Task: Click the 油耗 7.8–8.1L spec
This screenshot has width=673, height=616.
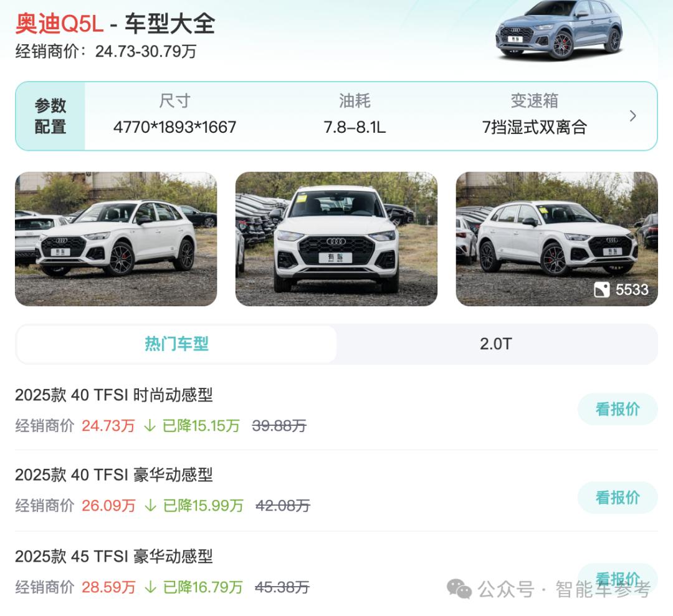Action: [355, 115]
